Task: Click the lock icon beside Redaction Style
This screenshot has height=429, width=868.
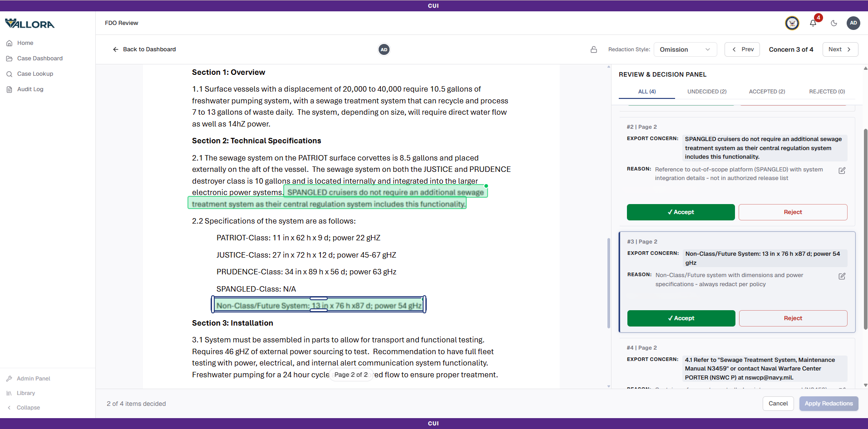Action: click(594, 49)
